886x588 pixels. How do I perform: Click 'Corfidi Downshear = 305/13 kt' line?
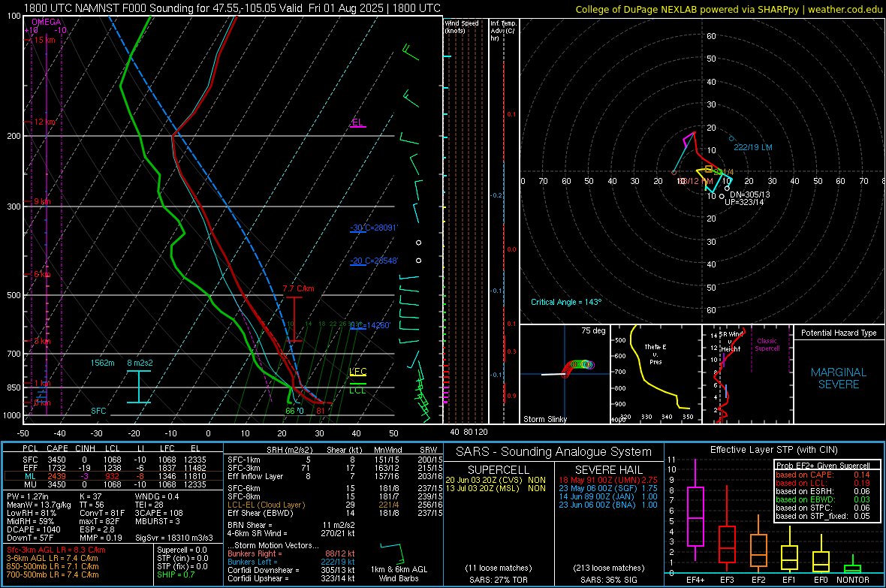pos(291,570)
